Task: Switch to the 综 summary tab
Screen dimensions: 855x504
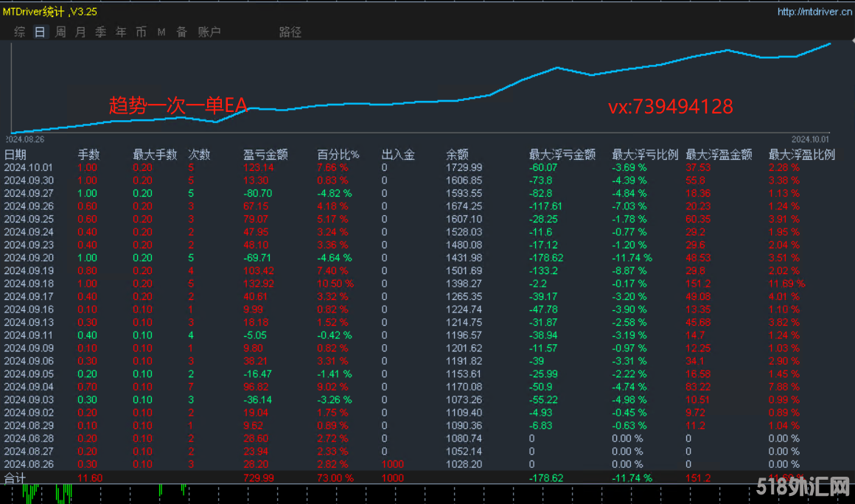Action: [20, 32]
